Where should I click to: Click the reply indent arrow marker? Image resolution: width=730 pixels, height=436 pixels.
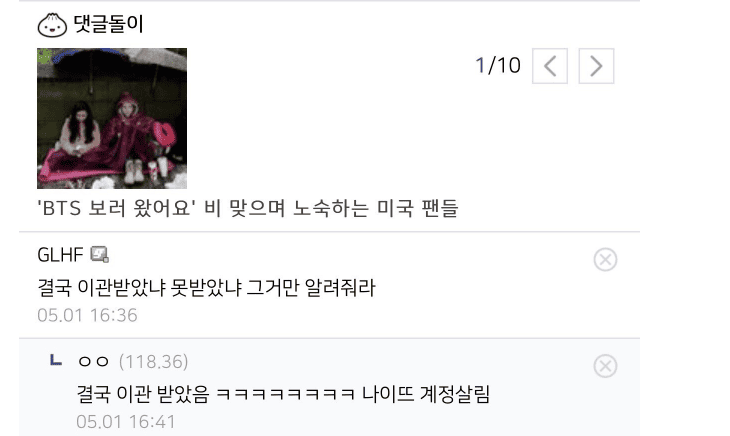pyautogui.click(x=56, y=360)
